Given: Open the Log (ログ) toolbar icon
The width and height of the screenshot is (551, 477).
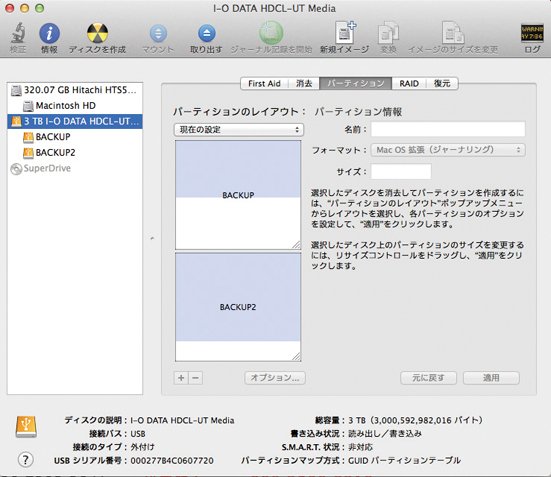Looking at the screenshot, I should (532, 33).
